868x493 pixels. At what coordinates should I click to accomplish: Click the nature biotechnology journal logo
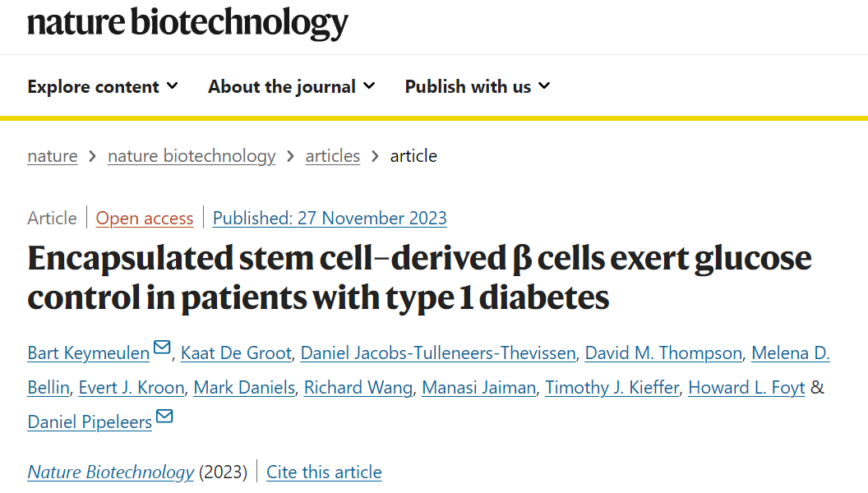point(187,23)
